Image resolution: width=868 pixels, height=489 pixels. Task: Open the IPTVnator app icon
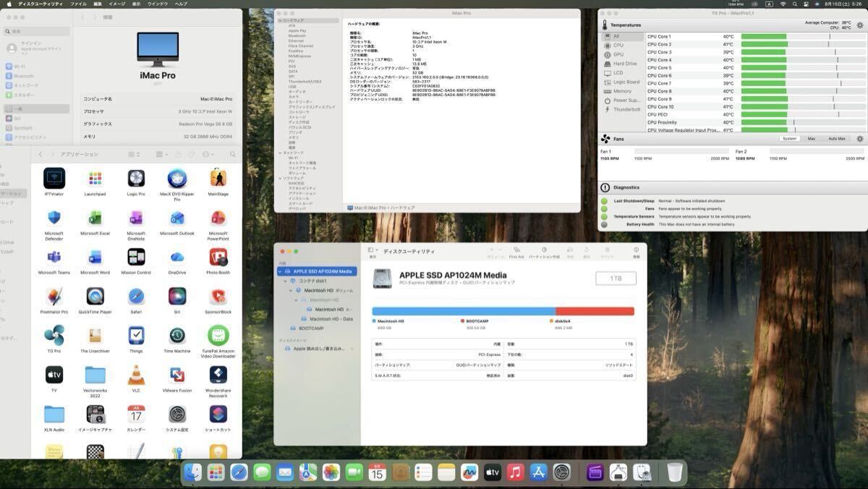(54, 178)
